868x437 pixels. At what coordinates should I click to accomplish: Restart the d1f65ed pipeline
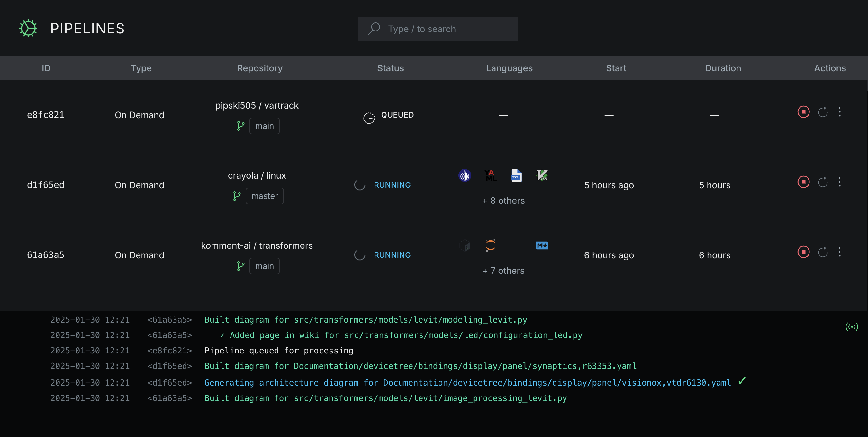click(823, 182)
